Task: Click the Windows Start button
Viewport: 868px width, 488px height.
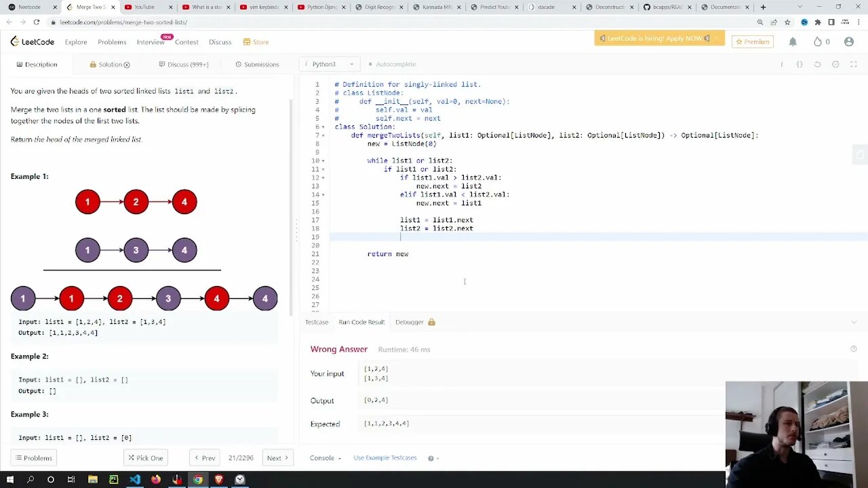Action: coord(9,480)
